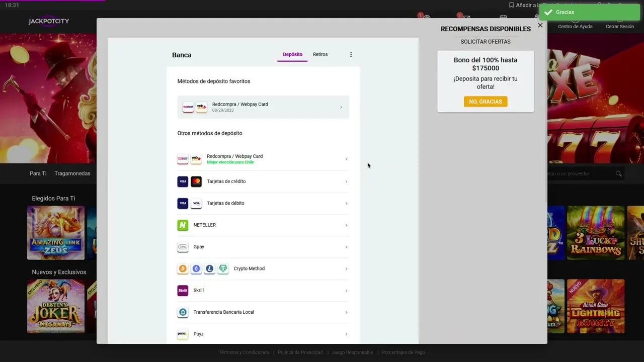The width and height of the screenshot is (644, 362).
Task: Click the Ethereum icon in Crypto Method
Action: (x=196, y=268)
